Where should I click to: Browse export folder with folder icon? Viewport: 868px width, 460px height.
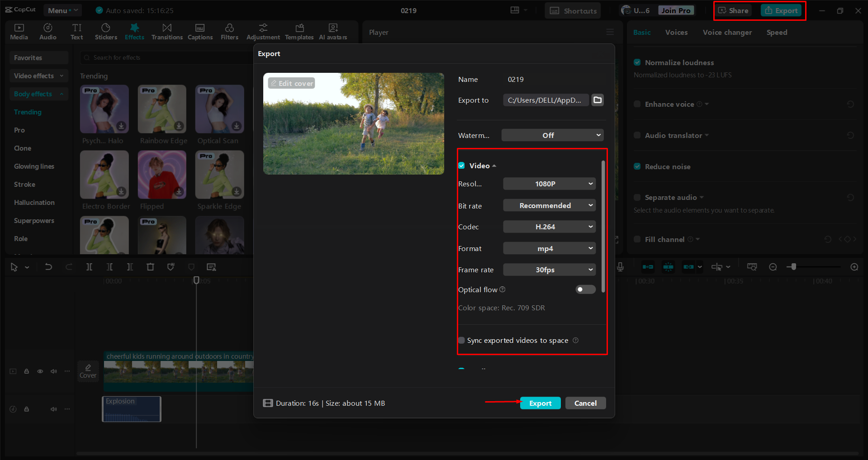598,100
